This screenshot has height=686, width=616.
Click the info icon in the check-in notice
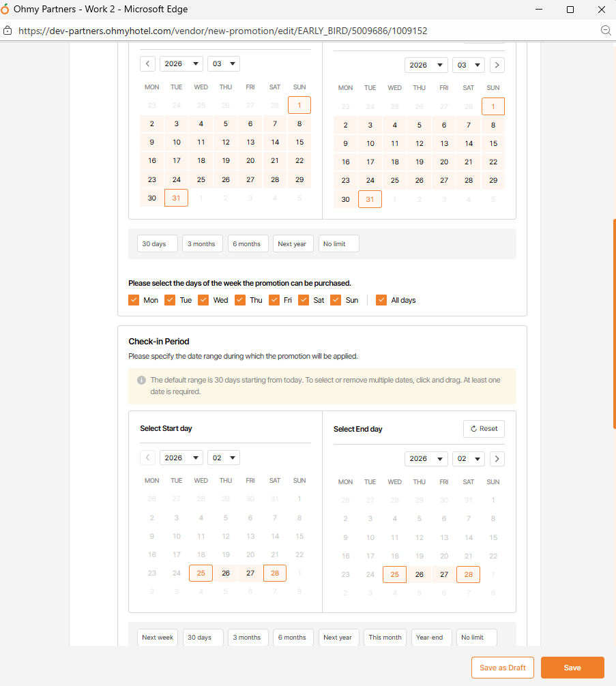[141, 381]
